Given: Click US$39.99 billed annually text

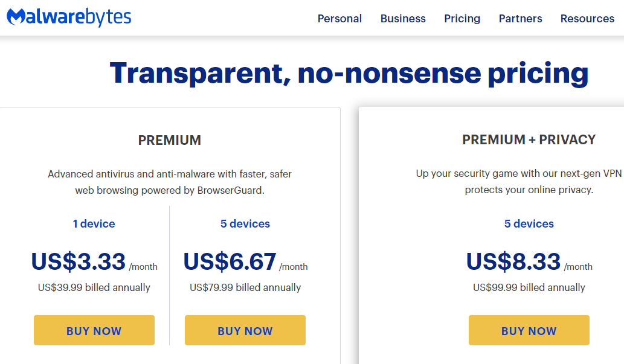Looking at the screenshot, I should point(94,287).
